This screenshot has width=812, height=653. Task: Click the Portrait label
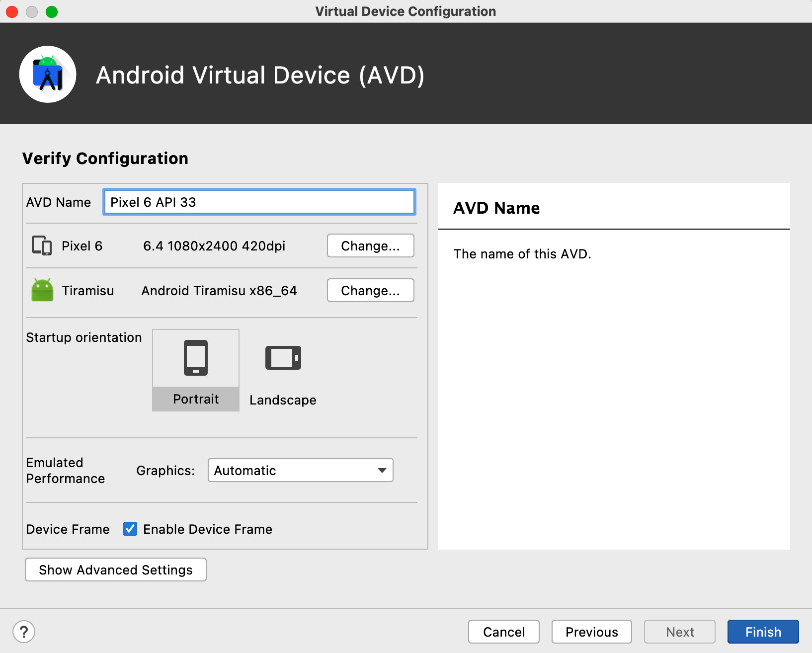[x=196, y=399]
